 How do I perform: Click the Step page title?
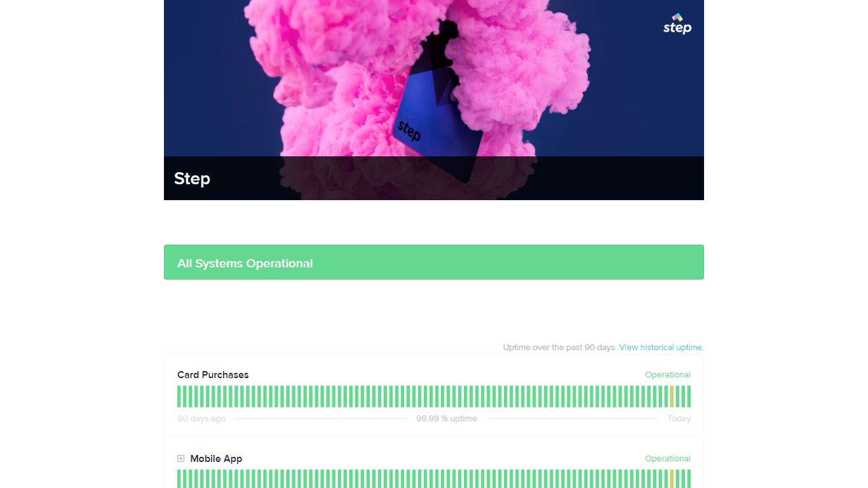(192, 179)
